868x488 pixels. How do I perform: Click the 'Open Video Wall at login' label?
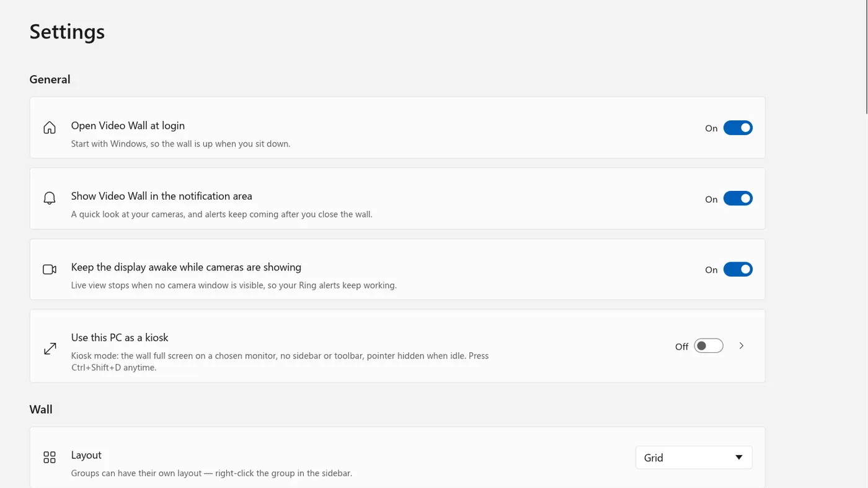pyautogui.click(x=128, y=125)
